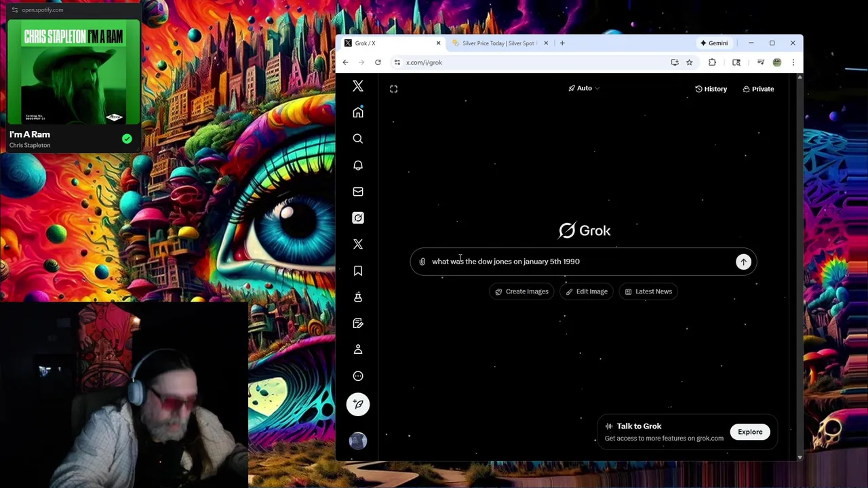
Task: Click the install app icon in address bar
Action: point(674,62)
